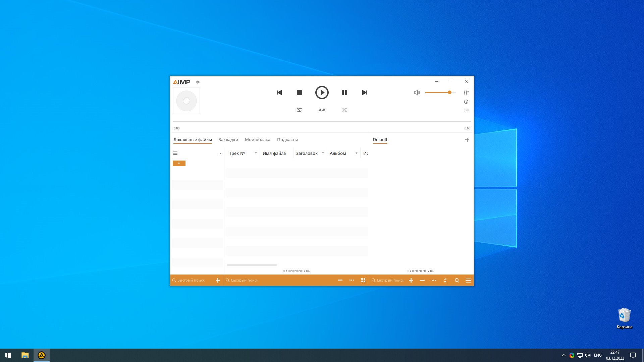Image resolution: width=644 pixels, height=362 pixels.
Task: Toggle repeat mode
Action: [300, 110]
